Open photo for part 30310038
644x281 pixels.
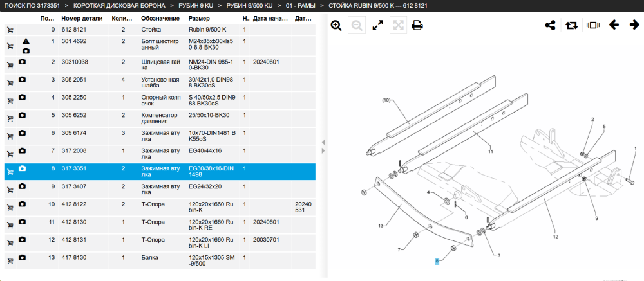tap(22, 62)
